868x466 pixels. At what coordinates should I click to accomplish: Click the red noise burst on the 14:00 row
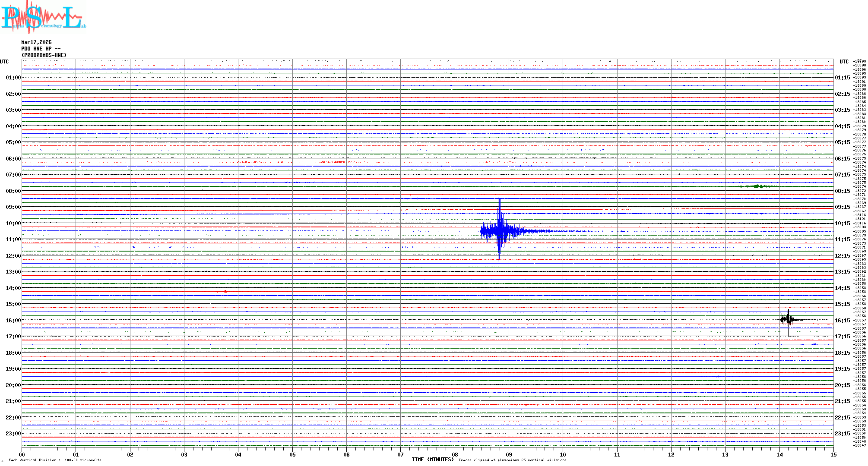pos(225,292)
